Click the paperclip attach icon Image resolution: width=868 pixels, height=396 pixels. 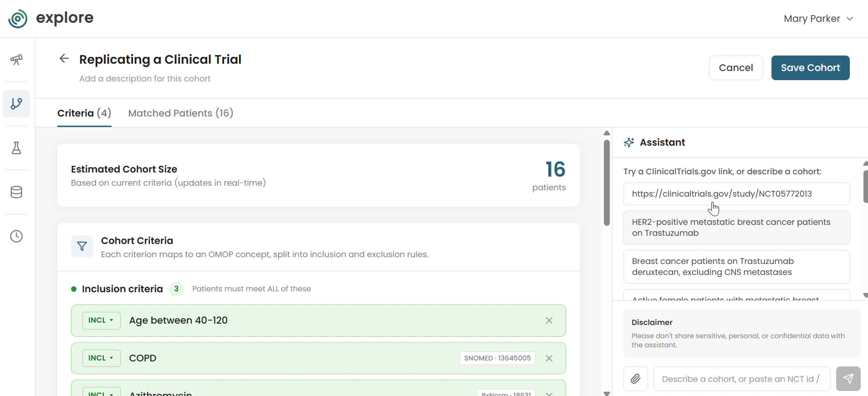pyautogui.click(x=635, y=378)
